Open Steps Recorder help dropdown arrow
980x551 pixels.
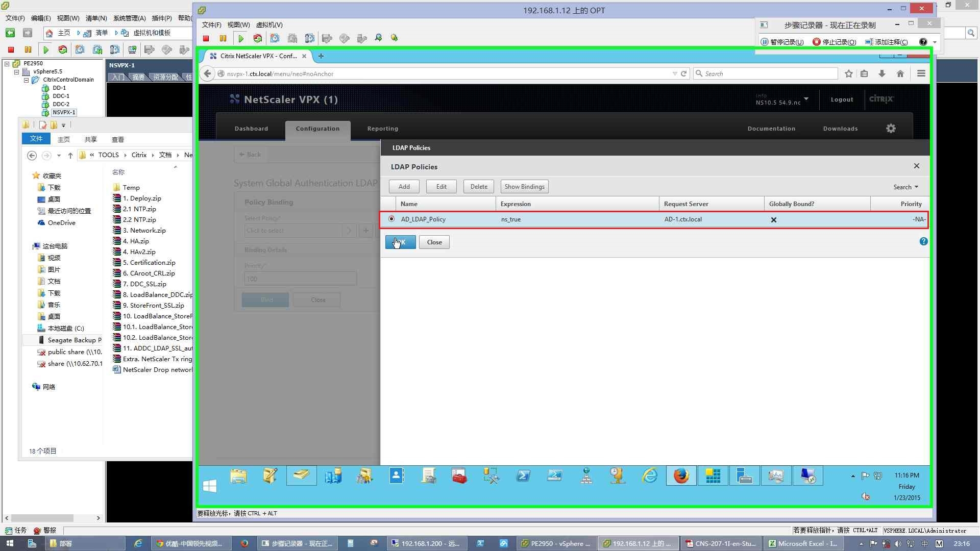pos(935,42)
